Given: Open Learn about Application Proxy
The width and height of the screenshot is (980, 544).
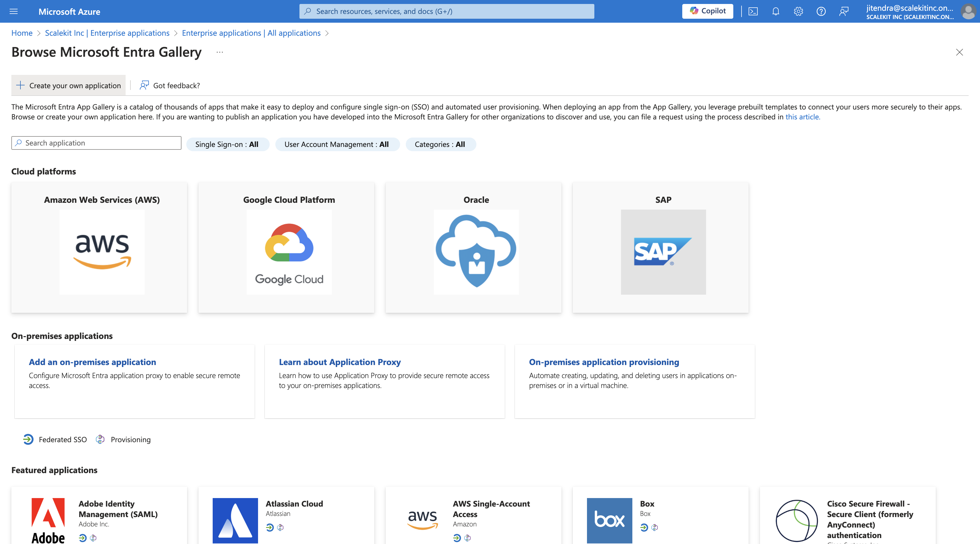Looking at the screenshot, I should tap(340, 362).
